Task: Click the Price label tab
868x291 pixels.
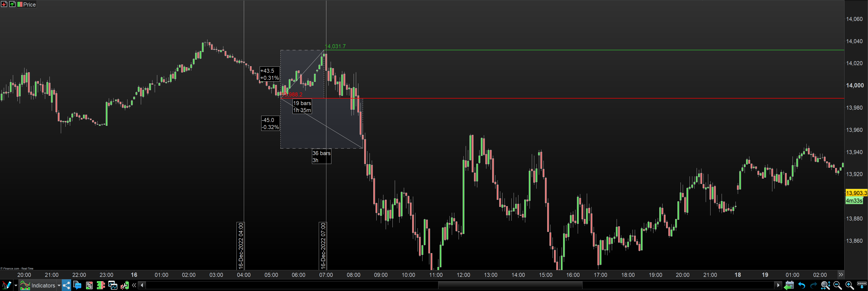Action: pos(29,4)
